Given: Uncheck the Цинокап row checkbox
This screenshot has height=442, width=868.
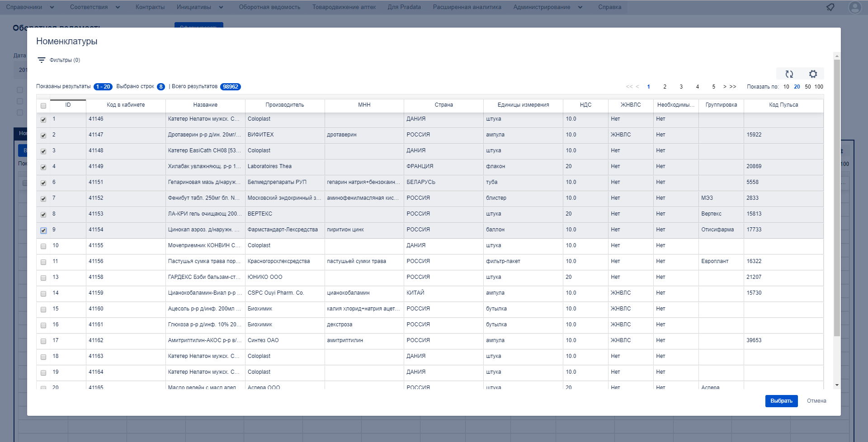Looking at the screenshot, I should click(x=43, y=230).
